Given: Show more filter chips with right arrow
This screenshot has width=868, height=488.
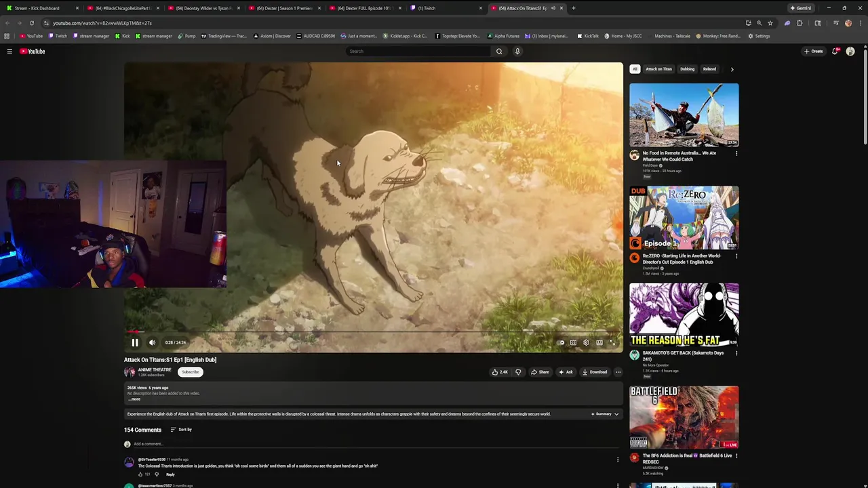Looking at the screenshot, I should [x=732, y=69].
